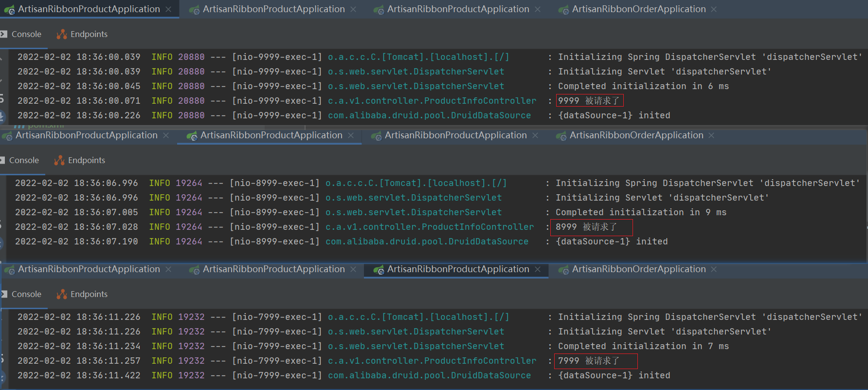Click timestamp '2022-02-02 18:36:11.257'

pyautogui.click(x=79, y=361)
